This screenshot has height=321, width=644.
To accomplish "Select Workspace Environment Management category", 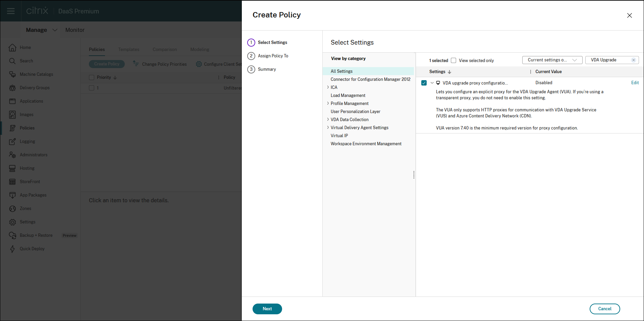I will click(366, 144).
